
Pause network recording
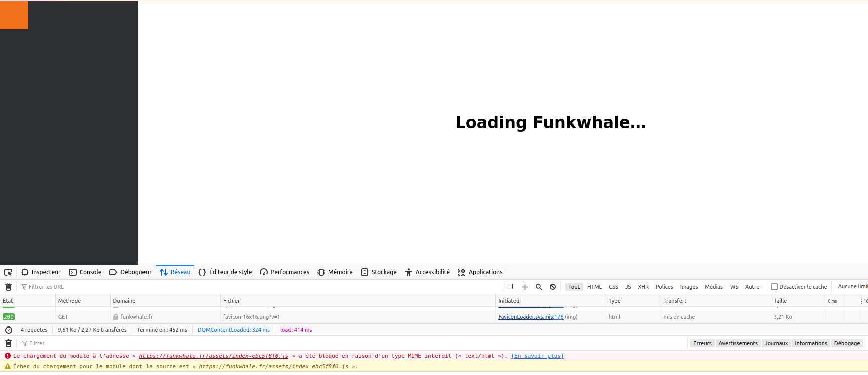click(511, 287)
